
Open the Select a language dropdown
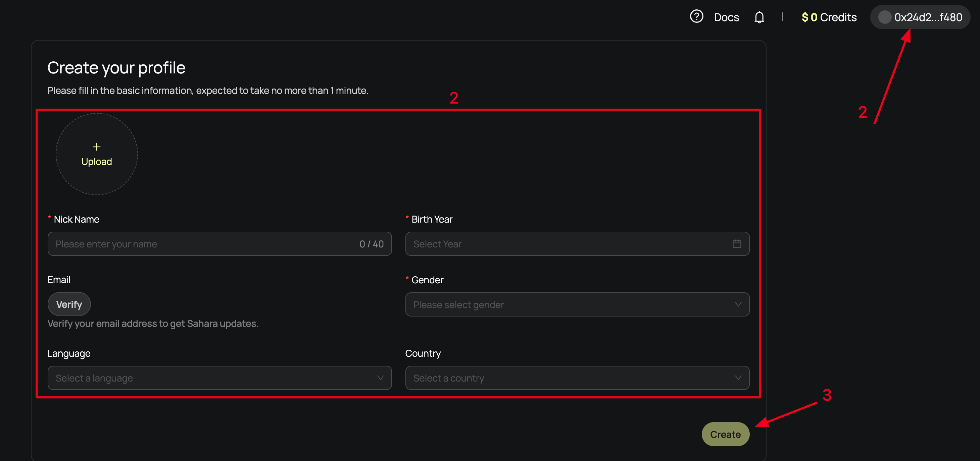219,378
